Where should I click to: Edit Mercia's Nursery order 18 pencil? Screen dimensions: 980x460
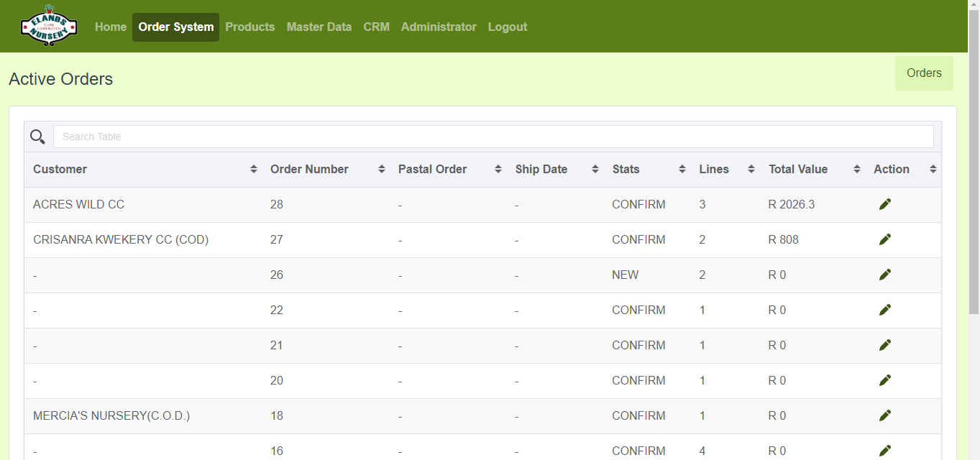click(885, 416)
